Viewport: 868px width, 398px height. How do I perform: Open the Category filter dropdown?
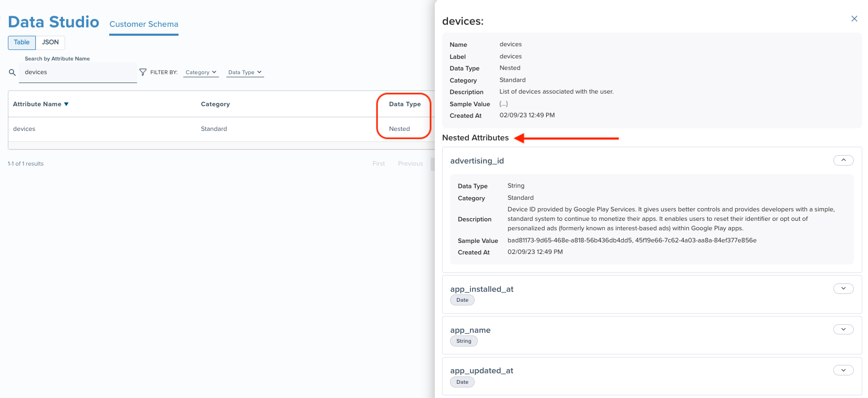pyautogui.click(x=201, y=73)
